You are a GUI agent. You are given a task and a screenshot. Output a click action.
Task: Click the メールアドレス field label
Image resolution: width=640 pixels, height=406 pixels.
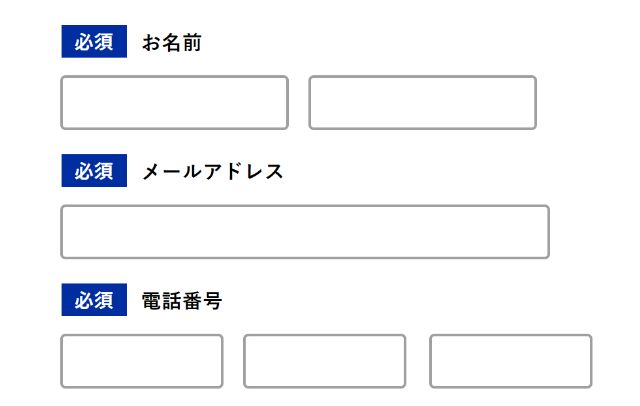click(x=212, y=171)
